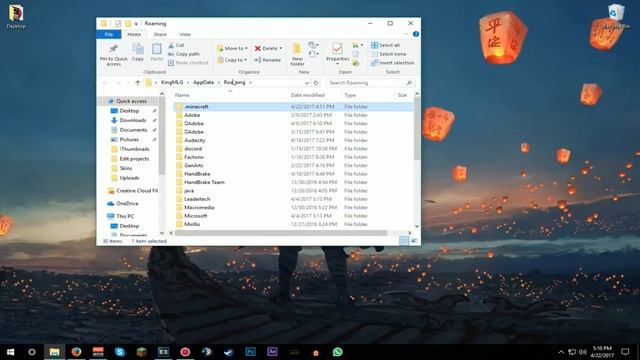Open WhatsApp from the taskbar
640x360 pixels.
pyautogui.click(x=338, y=352)
